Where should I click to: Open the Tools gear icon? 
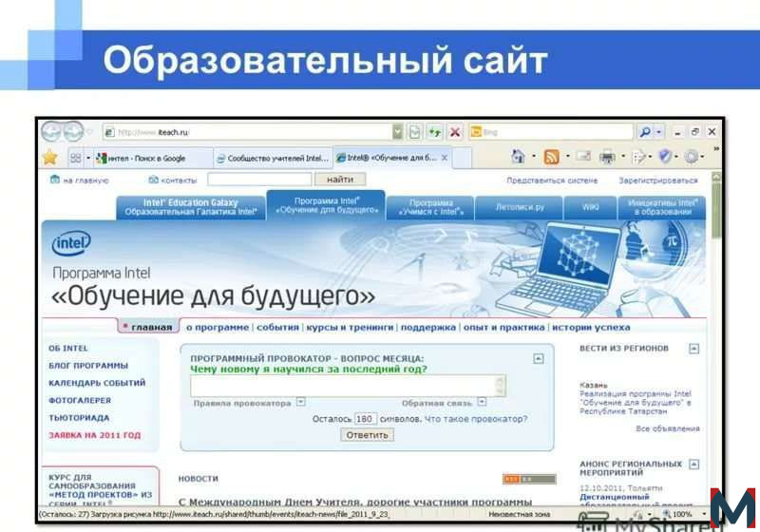692,157
